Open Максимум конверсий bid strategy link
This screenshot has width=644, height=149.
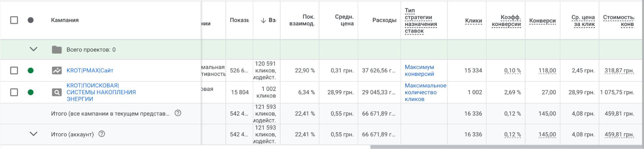(x=419, y=71)
